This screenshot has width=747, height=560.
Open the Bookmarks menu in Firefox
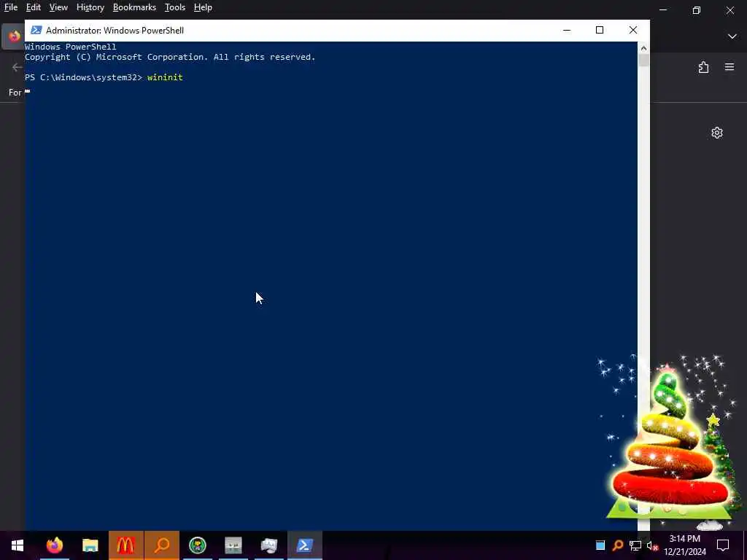pos(134,7)
